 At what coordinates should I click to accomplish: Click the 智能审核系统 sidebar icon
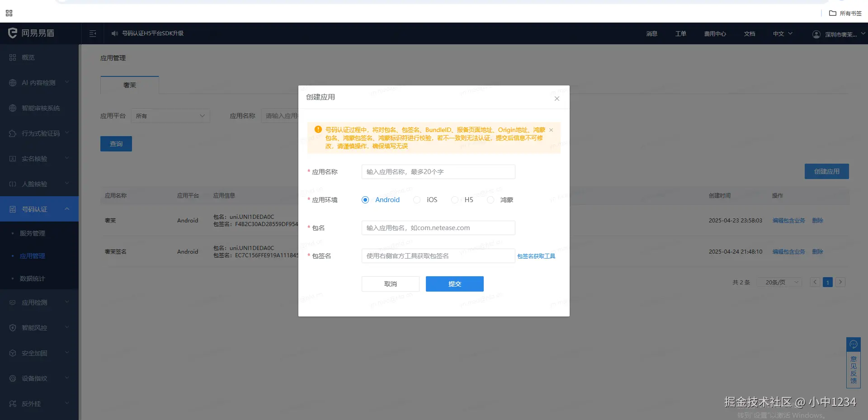tap(13, 108)
